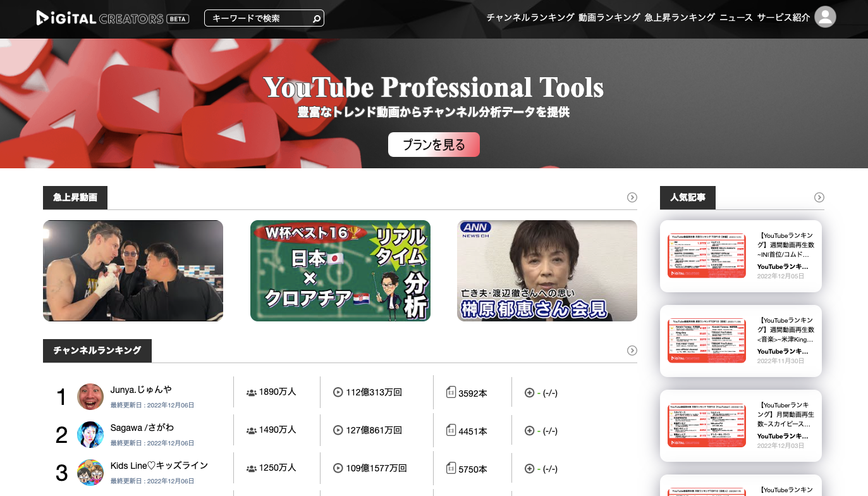This screenshot has width=868, height=496.
Task: Click video-count icon next to 3592本
Action: (x=451, y=392)
